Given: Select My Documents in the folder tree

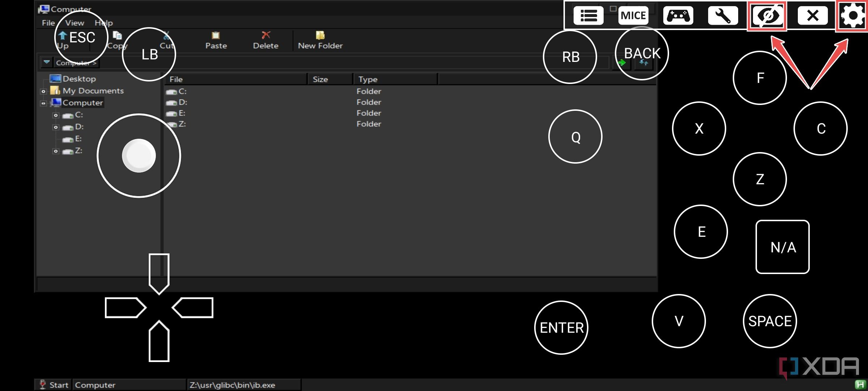Looking at the screenshot, I should [93, 91].
